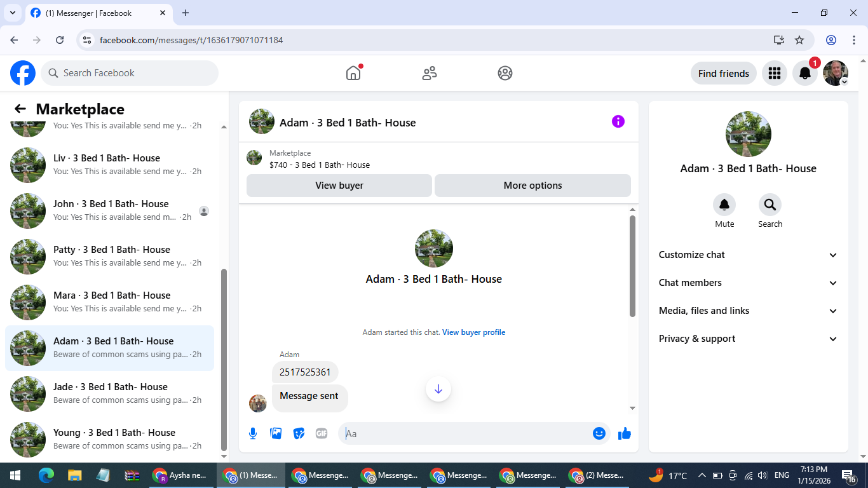Click the Find friends button

(724, 73)
